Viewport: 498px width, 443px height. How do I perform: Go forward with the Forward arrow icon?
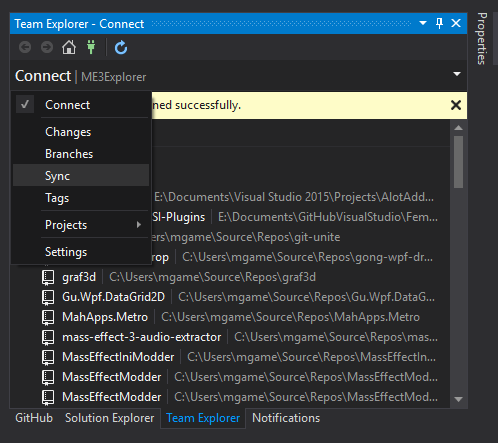coord(47,47)
